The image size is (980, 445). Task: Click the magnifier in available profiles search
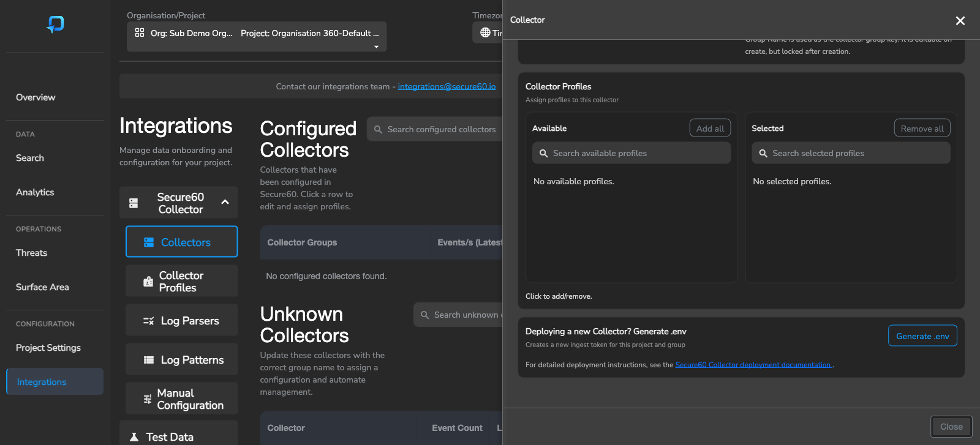point(543,153)
